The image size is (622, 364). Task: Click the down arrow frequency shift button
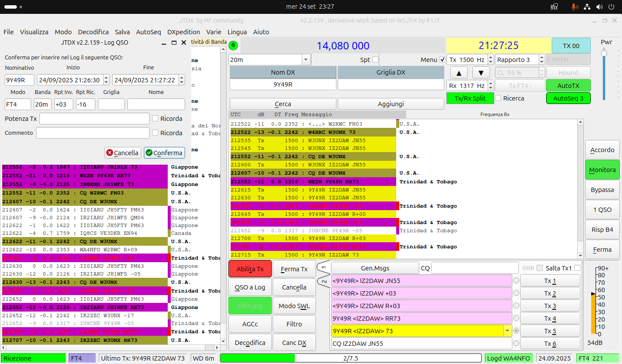(x=481, y=72)
